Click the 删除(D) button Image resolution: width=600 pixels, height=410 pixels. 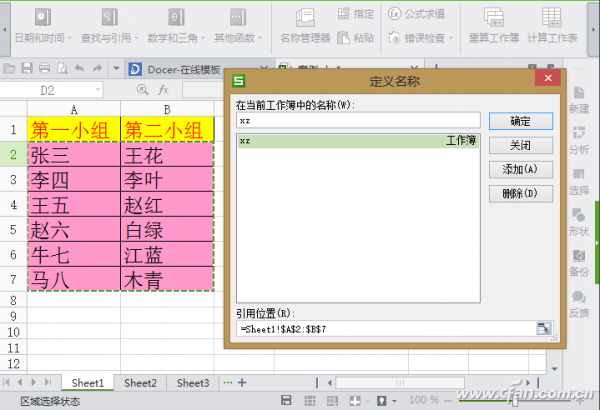pyautogui.click(x=521, y=194)
